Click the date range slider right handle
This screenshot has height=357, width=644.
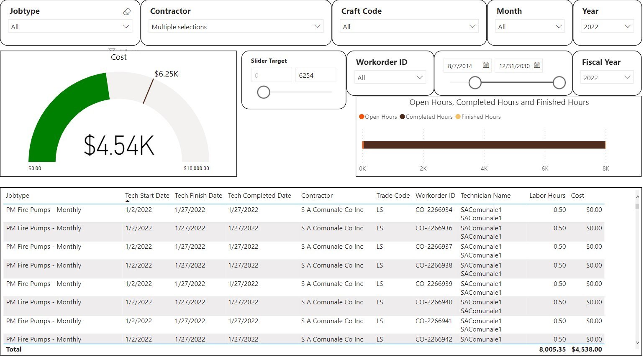point(559,83)
